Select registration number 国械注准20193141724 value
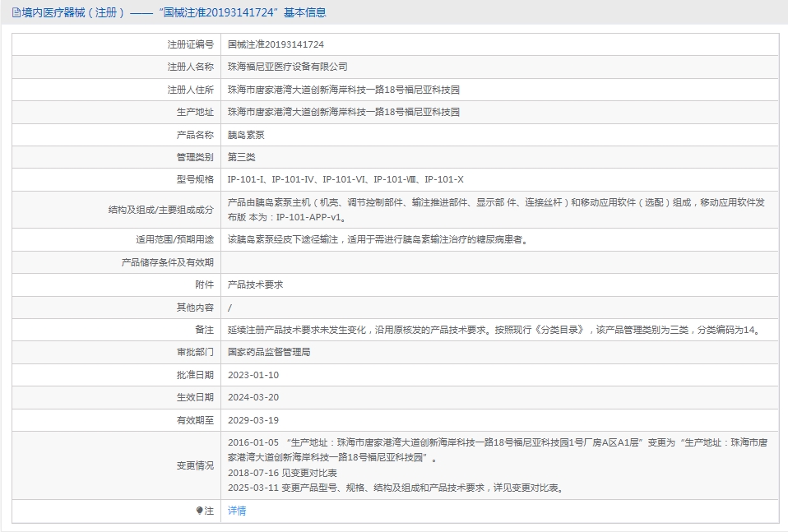The image size is (788, 532). tap(276, 44)
